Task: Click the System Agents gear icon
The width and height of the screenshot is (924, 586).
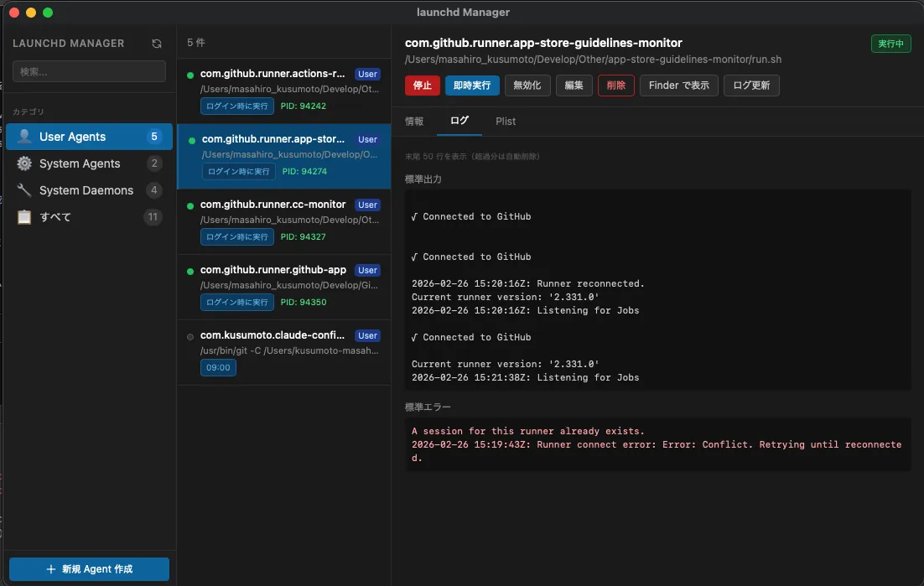Action: pos(24,163)
